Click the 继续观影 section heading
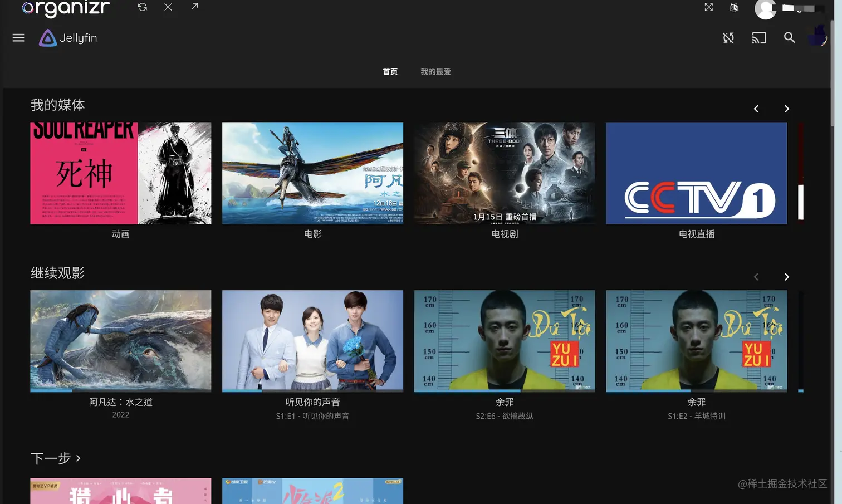Viewport: 842px width, 504px height. (x=58, y=273)
